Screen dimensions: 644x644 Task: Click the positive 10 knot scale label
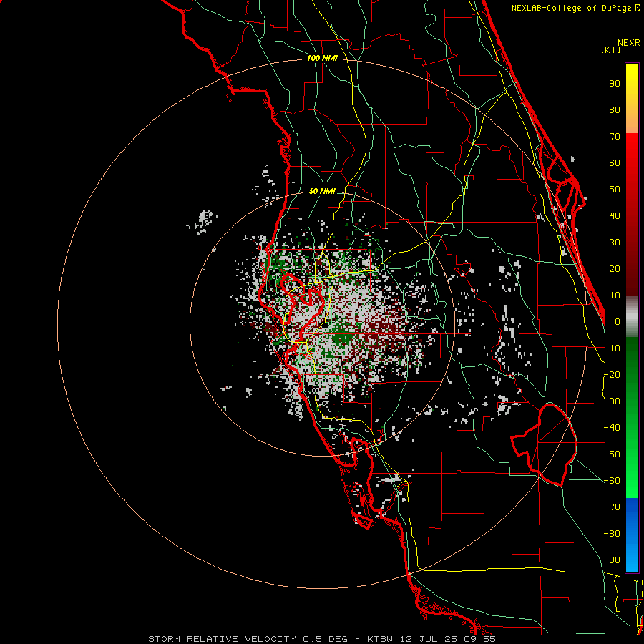pyautogui.click(x=615, y=296)
